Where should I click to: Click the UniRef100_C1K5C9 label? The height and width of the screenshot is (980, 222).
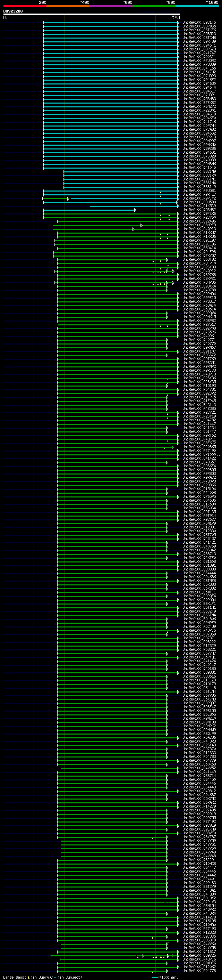pyautogui.click(x=199, y=206)
